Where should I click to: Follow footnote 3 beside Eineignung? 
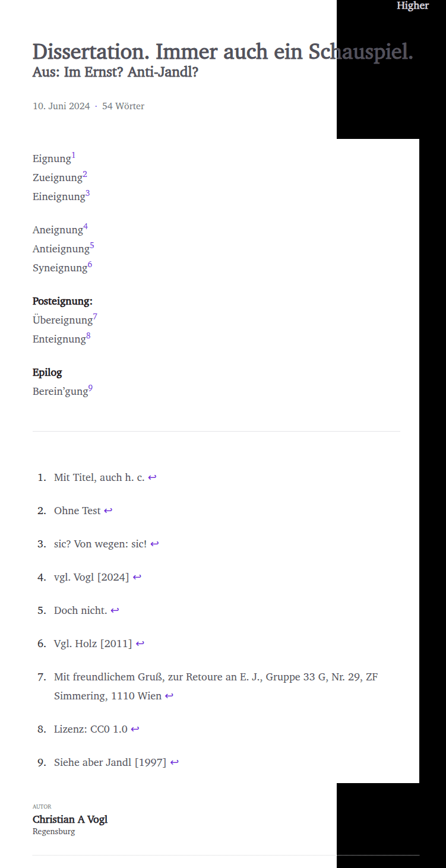pos(88,194)
